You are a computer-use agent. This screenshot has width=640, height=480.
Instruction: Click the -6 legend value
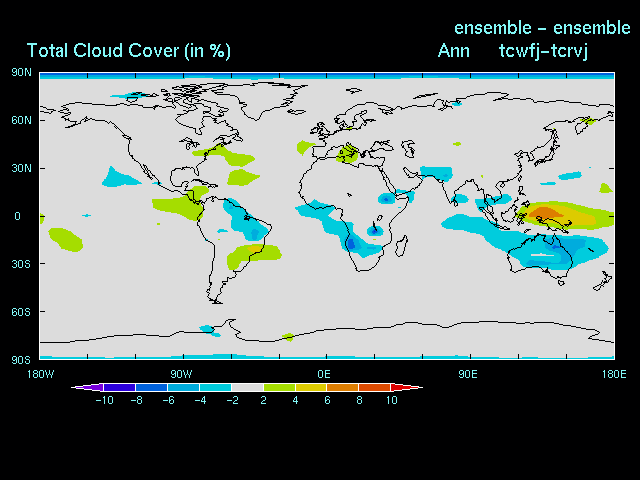[x=169, y=400]
